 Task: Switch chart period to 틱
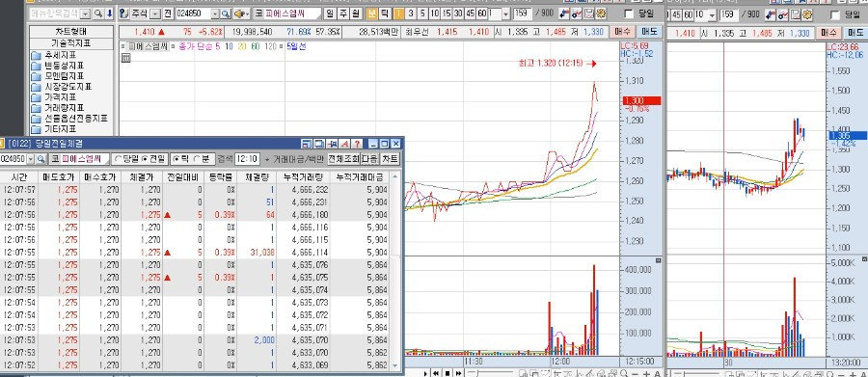(x=385, y=13)
